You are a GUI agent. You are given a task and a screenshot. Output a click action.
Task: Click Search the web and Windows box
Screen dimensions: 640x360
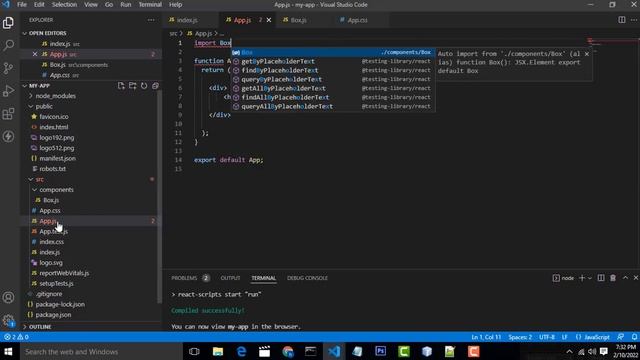[101, 351]
